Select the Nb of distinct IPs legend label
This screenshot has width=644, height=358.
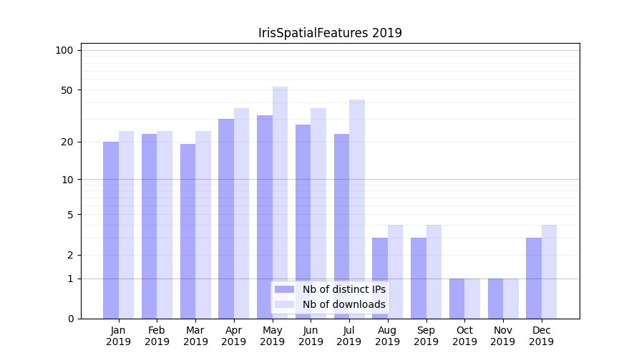coord(343,289)
